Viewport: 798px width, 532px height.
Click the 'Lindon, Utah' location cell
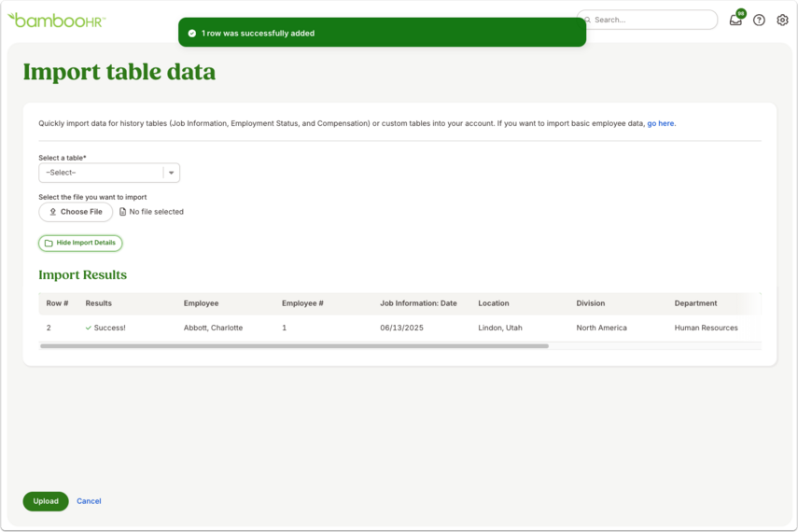[500, 328]
